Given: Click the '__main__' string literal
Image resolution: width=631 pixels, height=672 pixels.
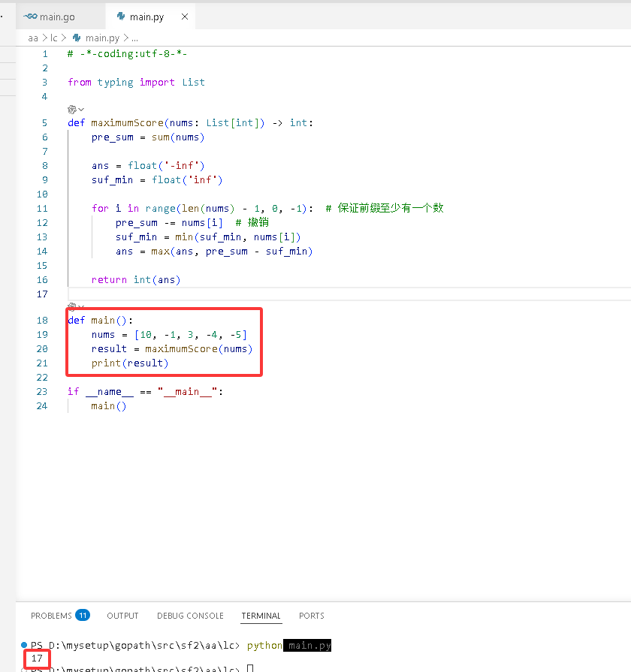Looking at the screenshot, I should pos(187,392).
